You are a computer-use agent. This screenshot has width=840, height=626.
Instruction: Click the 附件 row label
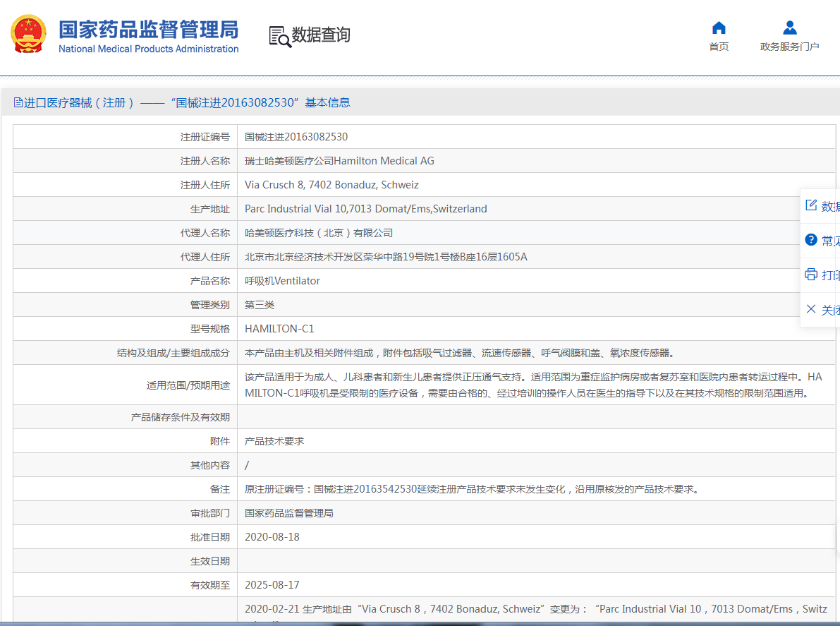coord(219,441)
